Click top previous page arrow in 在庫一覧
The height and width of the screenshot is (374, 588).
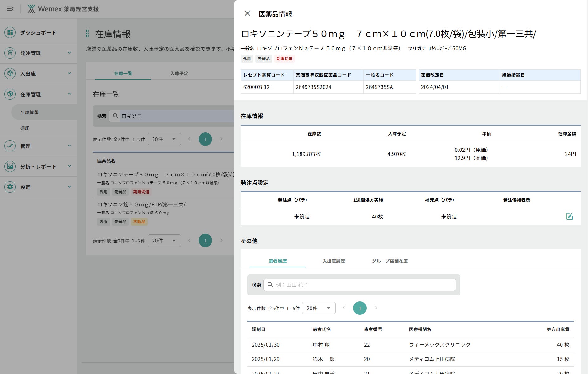pyautogui.click(x=189, y=139)
